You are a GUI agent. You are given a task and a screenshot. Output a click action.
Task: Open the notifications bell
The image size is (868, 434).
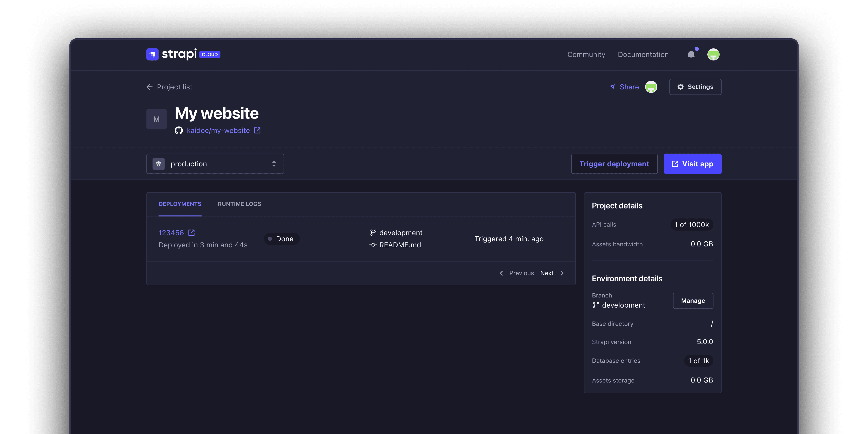pos(691,54)
